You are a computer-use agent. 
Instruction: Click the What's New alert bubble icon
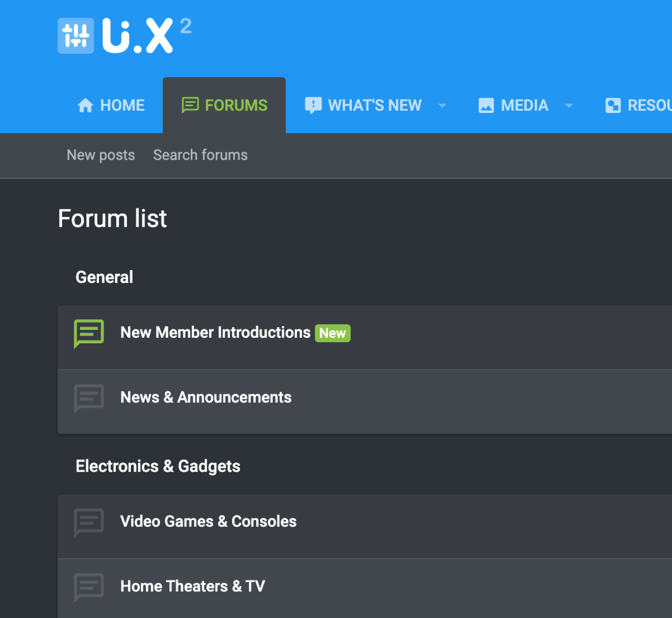tap(313, 106)
